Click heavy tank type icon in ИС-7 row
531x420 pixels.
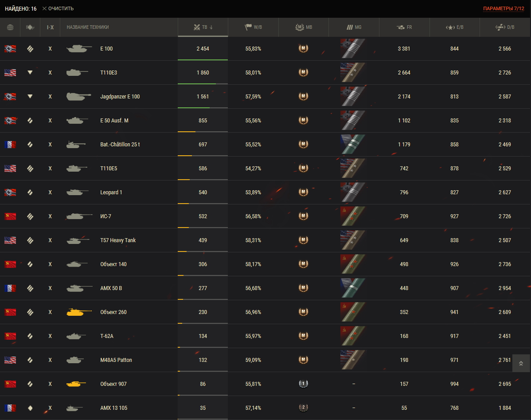[x=30, y=216]
